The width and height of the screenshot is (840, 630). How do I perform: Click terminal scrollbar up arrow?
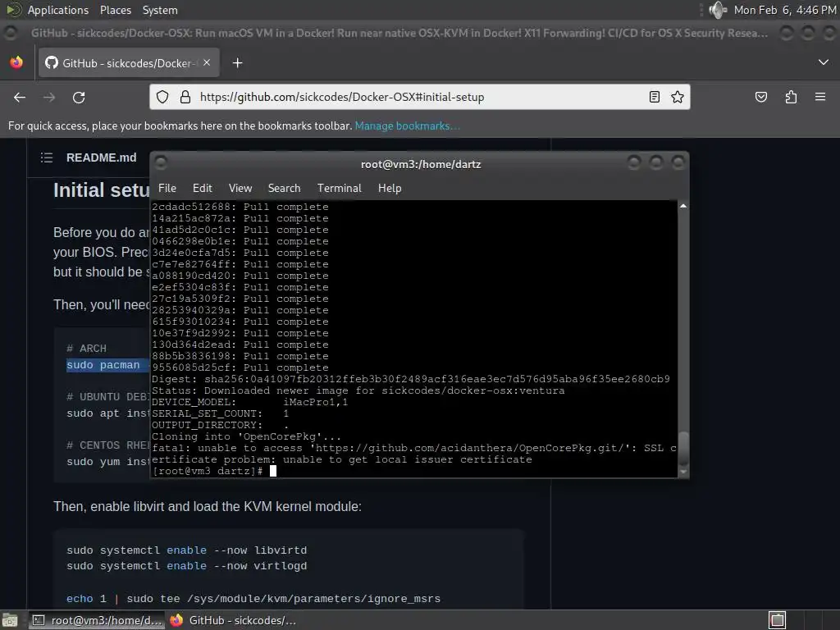coord(683,206)
